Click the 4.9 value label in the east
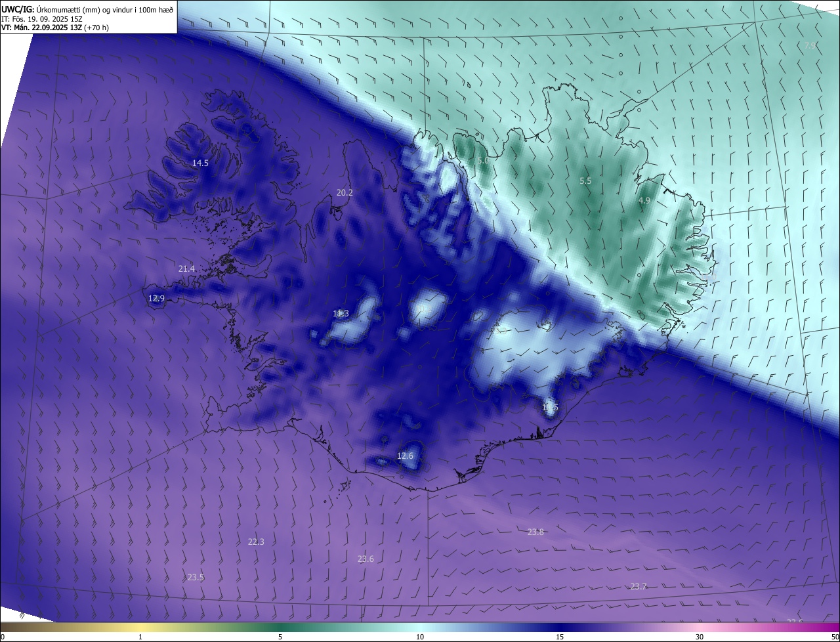This screenshot has width=840, height=642. 644,201
